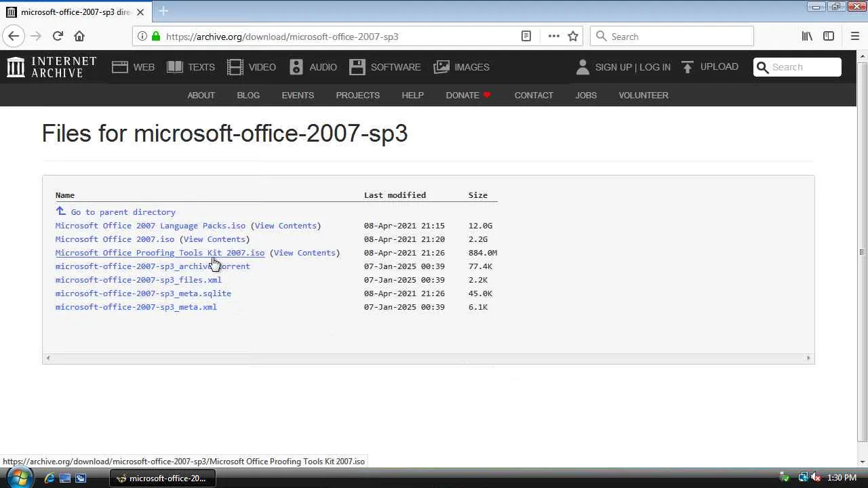Open the browser home page icon
Image resolution: width=868 pixels, height=488 pixels.
pyautogui.click(x=79, y=37)
